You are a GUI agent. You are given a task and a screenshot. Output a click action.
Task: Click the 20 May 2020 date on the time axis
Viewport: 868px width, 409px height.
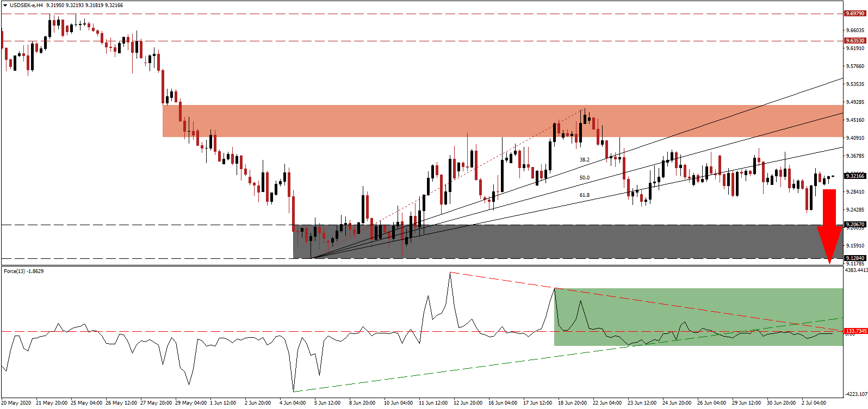click(16, 403)
